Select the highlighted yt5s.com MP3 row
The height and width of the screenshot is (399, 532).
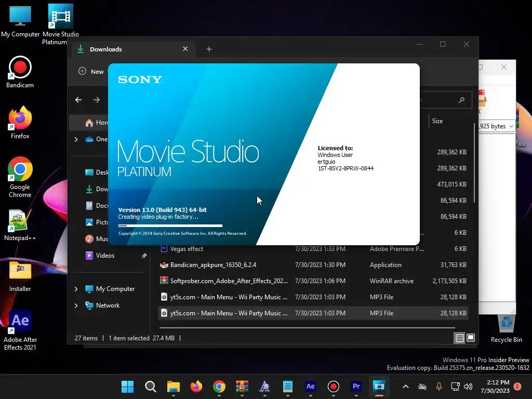pyautogui.click(x=313, y=313)
